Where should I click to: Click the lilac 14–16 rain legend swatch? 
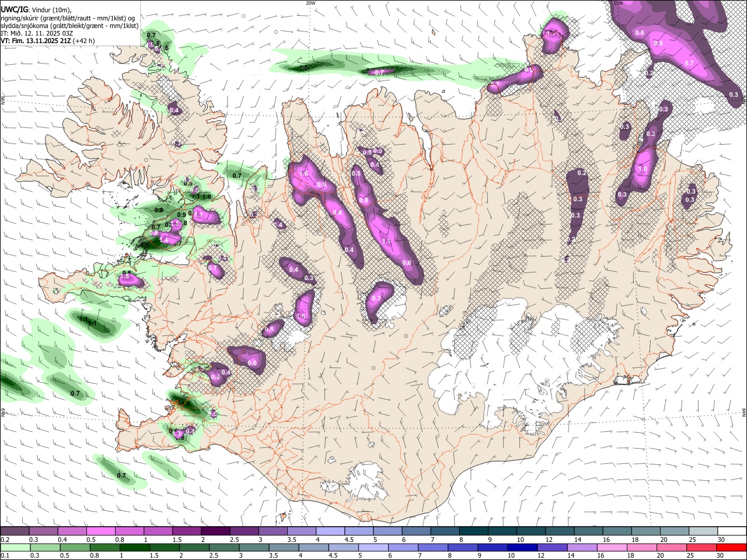click(x=582, y=548)
